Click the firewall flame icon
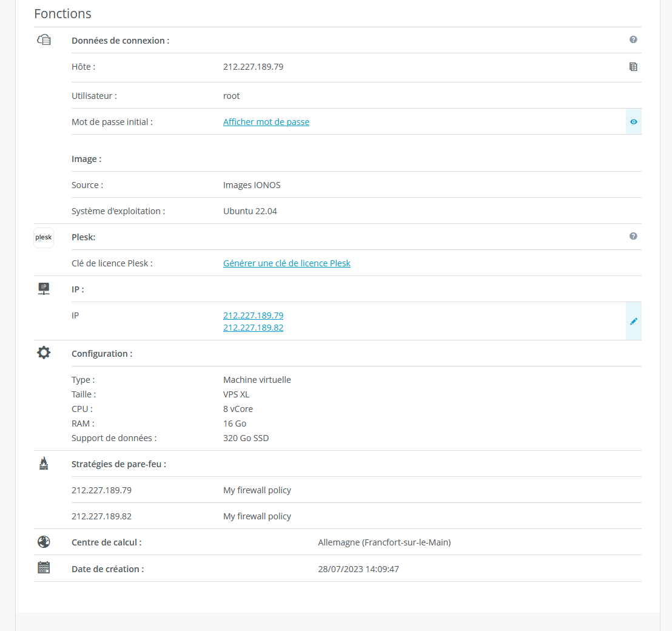The width and height of the screenshot is (672, 631). click(x=44, y=464)
